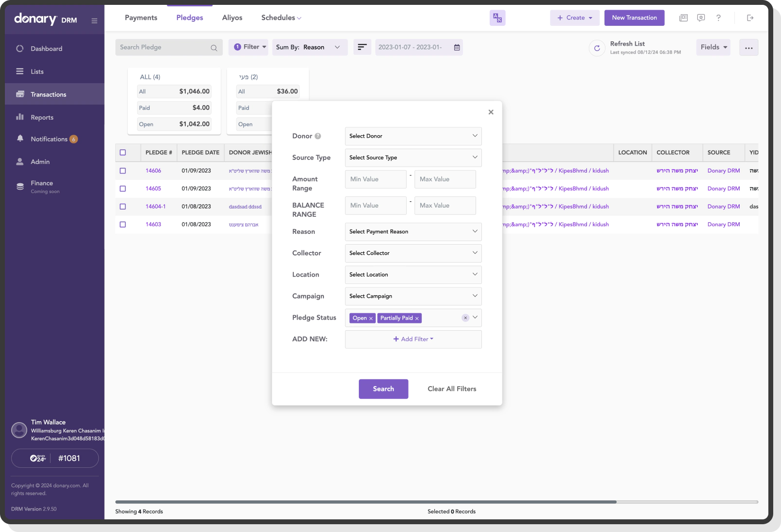781x532 pixels.
Task: Open the Select Donor dropdown
Action: 412,136
